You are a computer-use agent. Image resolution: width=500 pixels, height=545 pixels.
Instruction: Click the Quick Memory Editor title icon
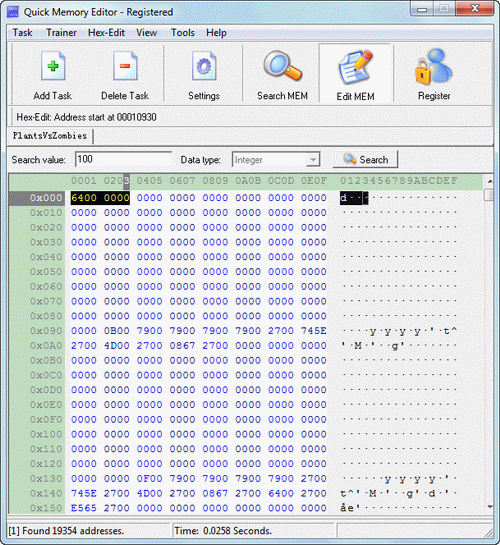(x=13, y=12)
